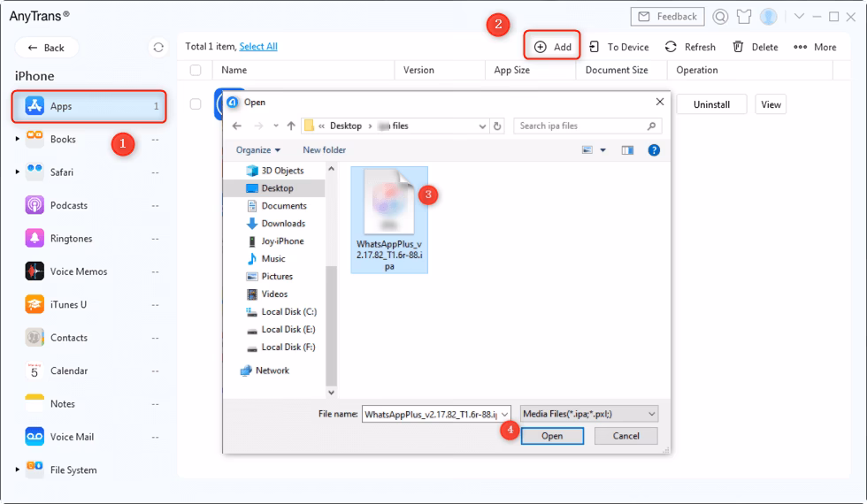Open the Apps category in the sidebar
Image resolution: width=867 pixels, height=504 pixels.
pos(89,106)
